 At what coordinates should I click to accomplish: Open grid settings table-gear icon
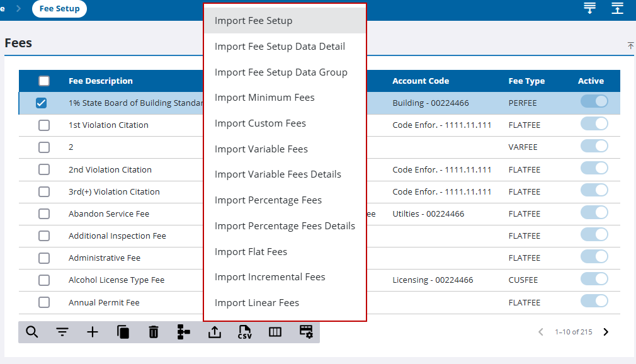[306, 332]
